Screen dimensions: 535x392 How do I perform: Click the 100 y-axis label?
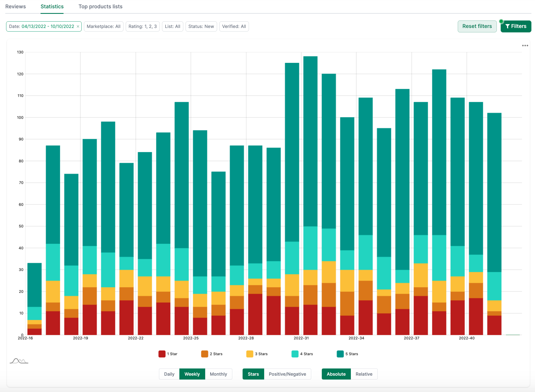click(20, 117)
